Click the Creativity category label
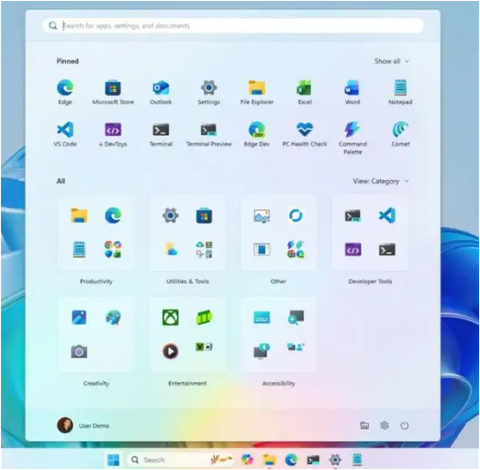 [x=96, y=383]
